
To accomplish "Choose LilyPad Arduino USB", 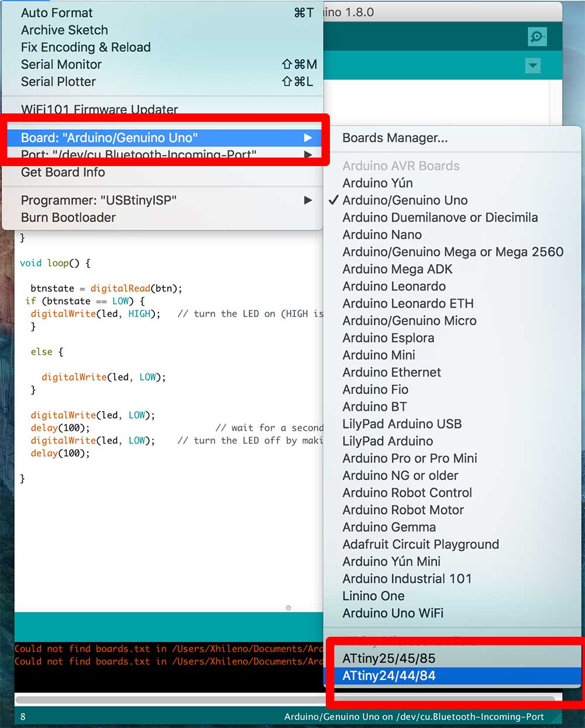I will 452,424.
